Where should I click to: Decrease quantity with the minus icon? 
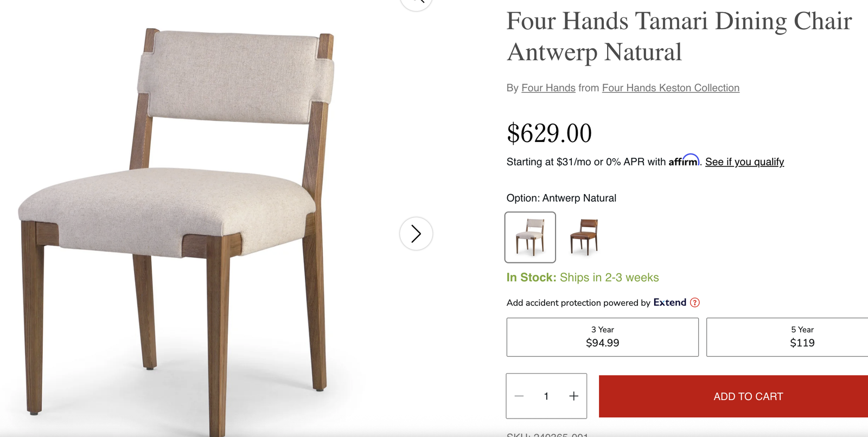pyautogui.click(x=519, y=396)
